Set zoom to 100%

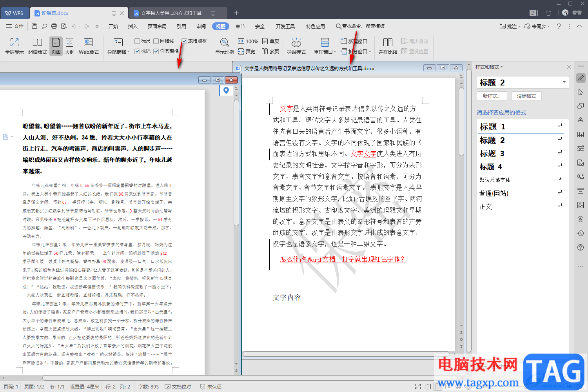(248, 41)
